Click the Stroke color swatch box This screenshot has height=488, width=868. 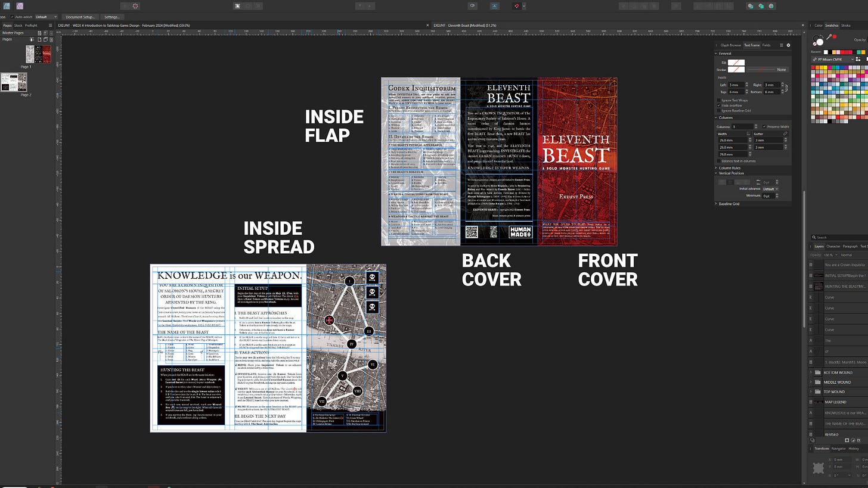tap(736, 70)
